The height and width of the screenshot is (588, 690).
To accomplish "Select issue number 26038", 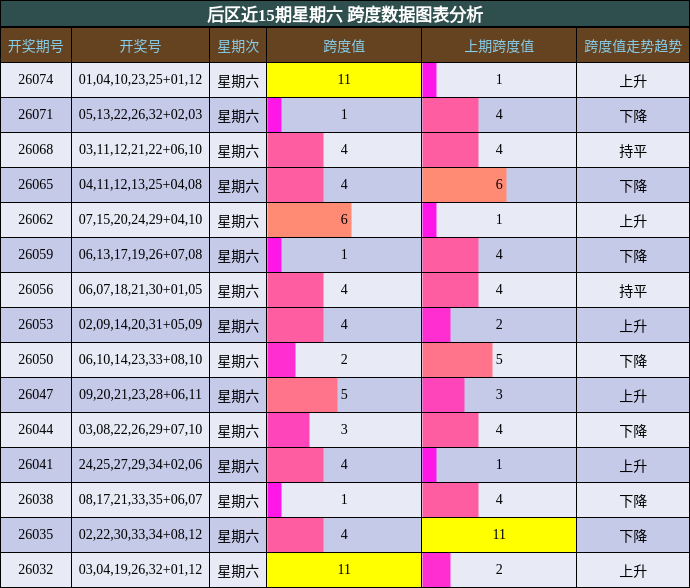I will pos(36,500).
